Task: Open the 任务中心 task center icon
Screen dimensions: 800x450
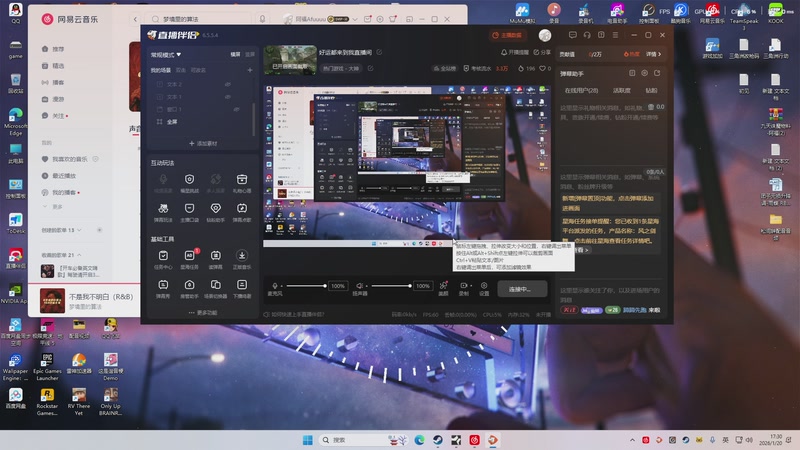Action: coord(163,259)
